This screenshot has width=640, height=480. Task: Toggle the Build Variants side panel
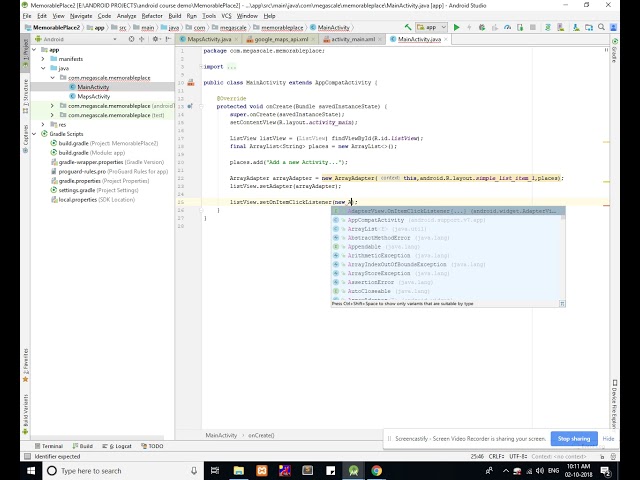(25, 414)
